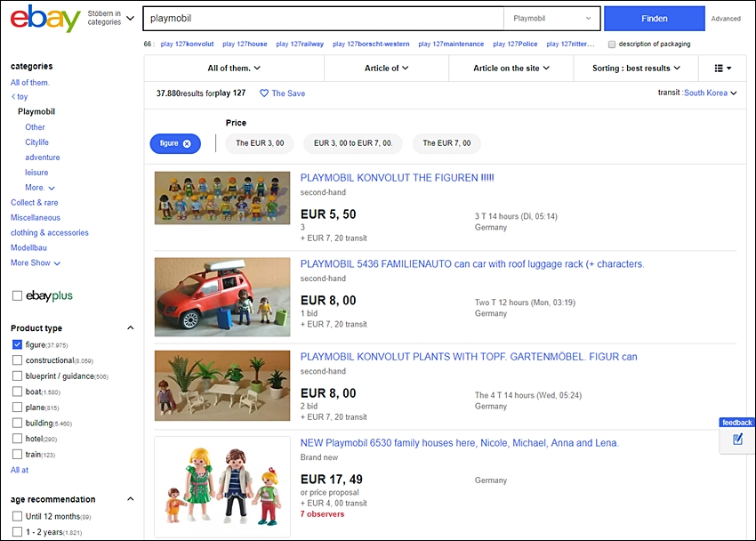This screenshot has width=756, height=541.
Task: Click the feedback edit icon
Action: (x=737, y=440)
